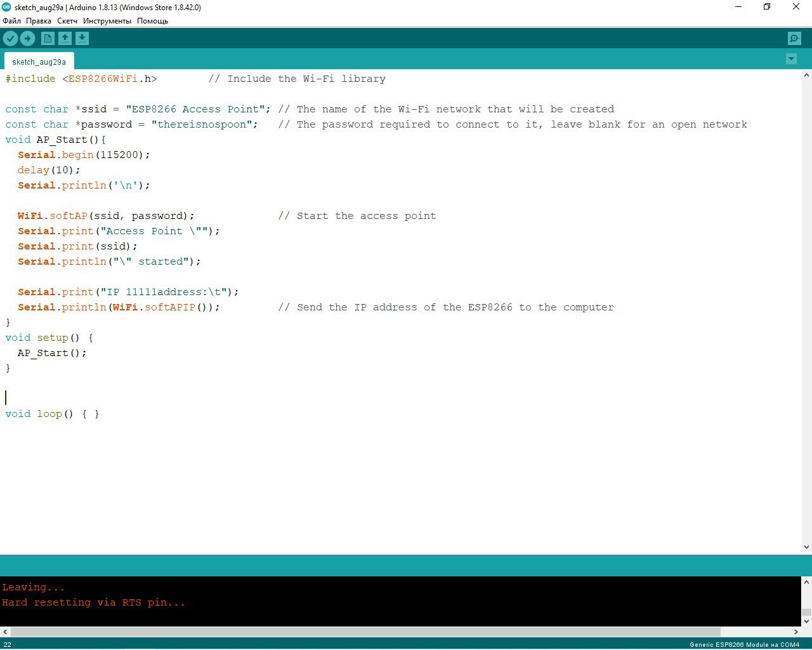Image resolution: width=812 pixels, height=650 pixels.
Task: Click the Serial.print(ssid) line
Action: tap(77, 246)
